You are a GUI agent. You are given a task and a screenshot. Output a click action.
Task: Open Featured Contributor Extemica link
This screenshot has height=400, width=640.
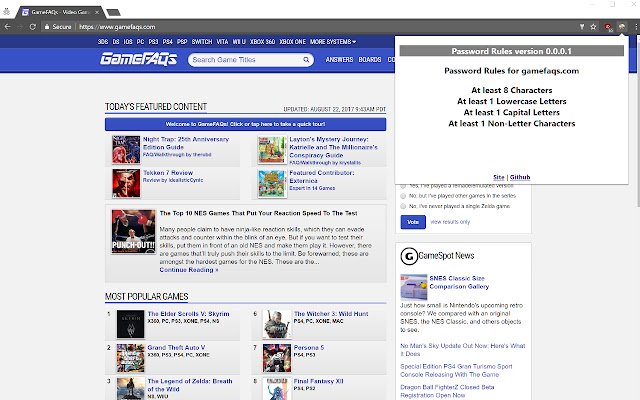point(322,177)
